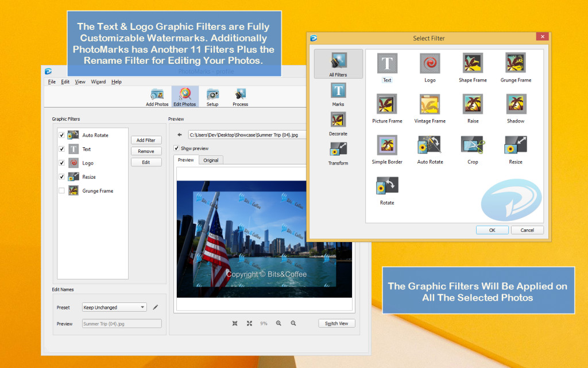Image resolution: width=588 pixels, height=368 pixels.
Task: Open the View menu
Action: (80, 82)
